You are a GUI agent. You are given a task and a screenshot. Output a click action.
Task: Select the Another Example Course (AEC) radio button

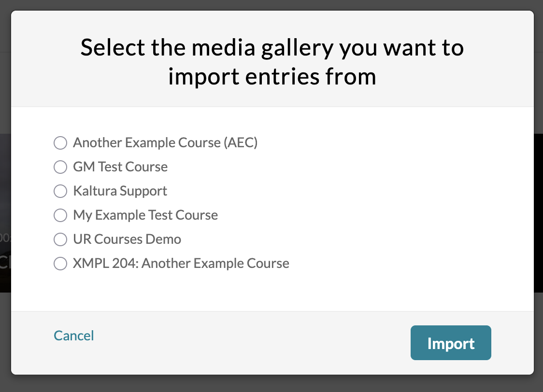60,143
